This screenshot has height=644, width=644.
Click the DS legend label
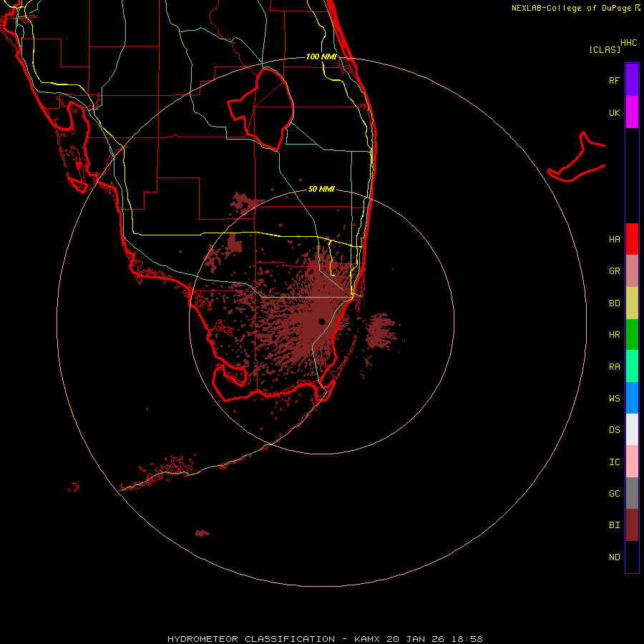614,430
